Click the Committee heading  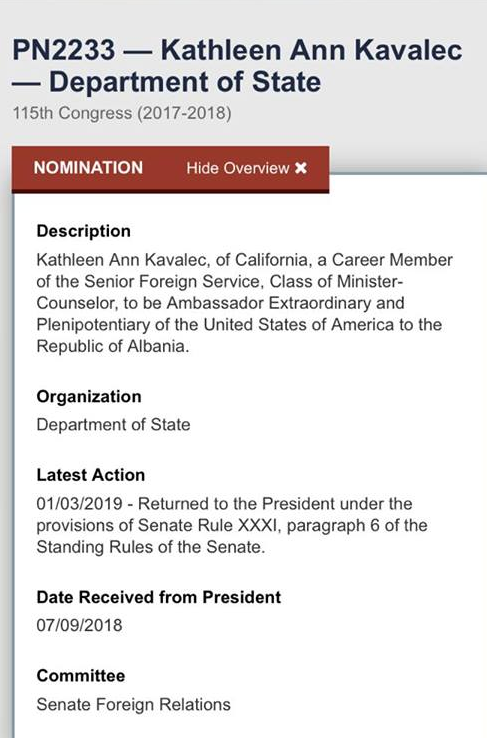coord(81,676)
